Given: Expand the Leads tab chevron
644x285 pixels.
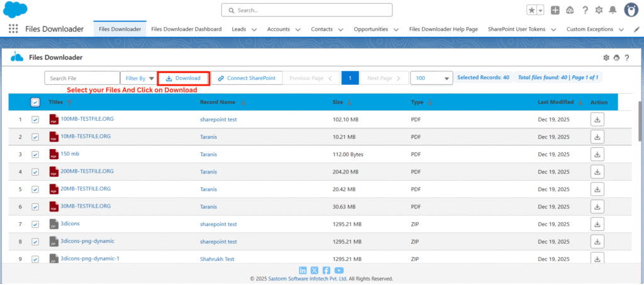Looking at the screenshot, I should click(x=254, y=30).
